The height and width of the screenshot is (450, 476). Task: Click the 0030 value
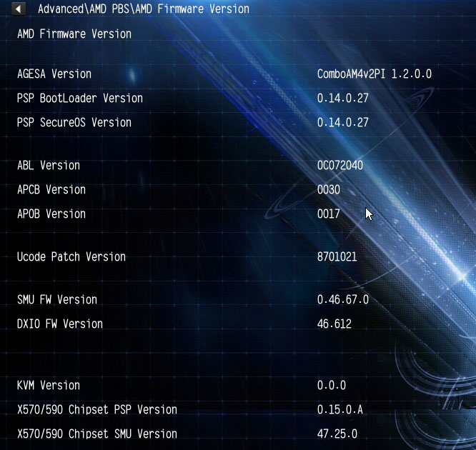[x=329, y=190]
